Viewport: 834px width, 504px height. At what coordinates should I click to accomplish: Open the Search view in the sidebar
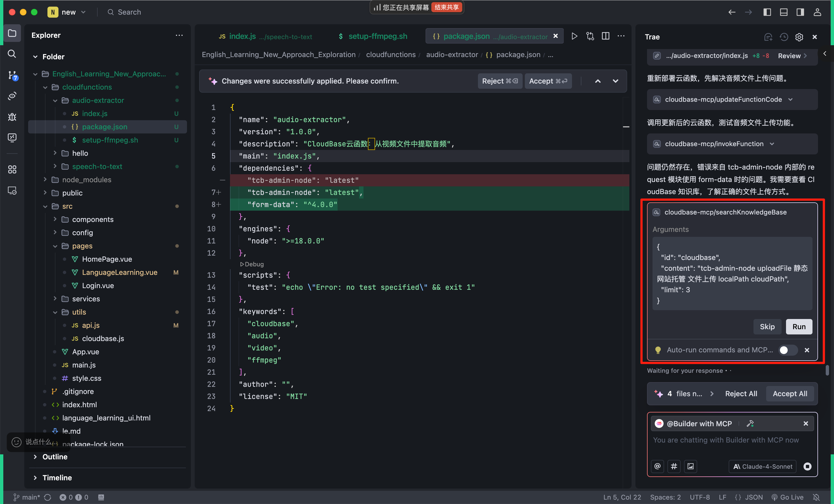coord(12,54)
